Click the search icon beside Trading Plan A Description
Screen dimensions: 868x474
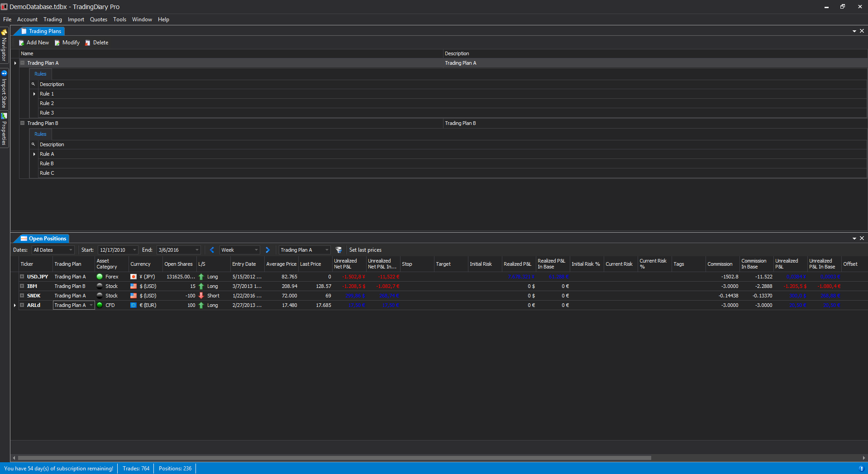(33, 84)
